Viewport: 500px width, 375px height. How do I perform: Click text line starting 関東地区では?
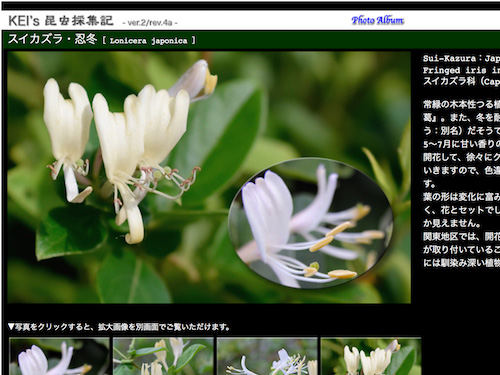[x=461, y=237]
